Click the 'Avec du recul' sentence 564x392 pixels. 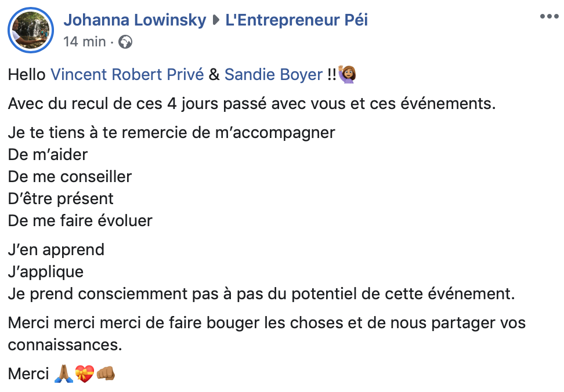252,105
